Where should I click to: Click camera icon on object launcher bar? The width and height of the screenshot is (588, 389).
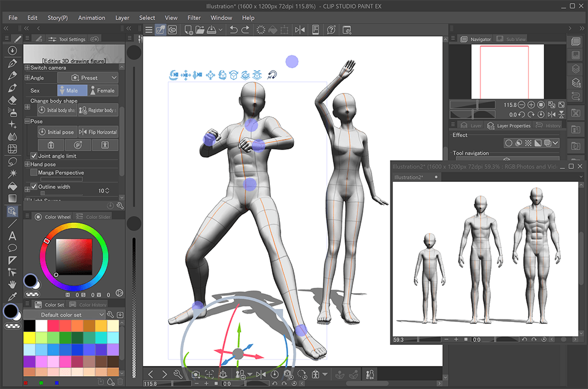click(x=195, y=374)
